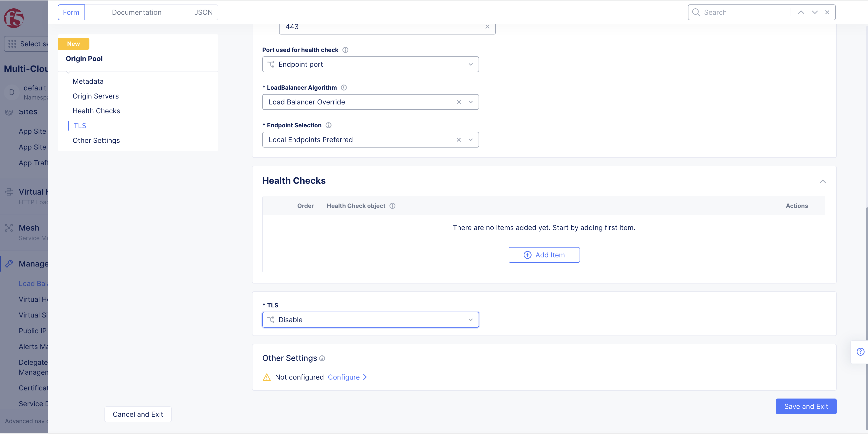The height and width of the screenshot is (434, 868).
Task: Click the search magnifier icon
Action: (x=696, y=12)
